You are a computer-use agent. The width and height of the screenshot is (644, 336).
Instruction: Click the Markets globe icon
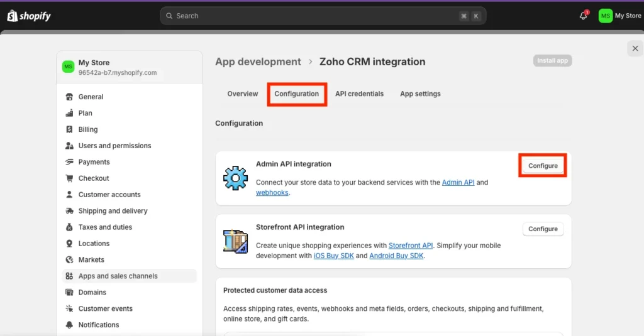coord(69,259)
